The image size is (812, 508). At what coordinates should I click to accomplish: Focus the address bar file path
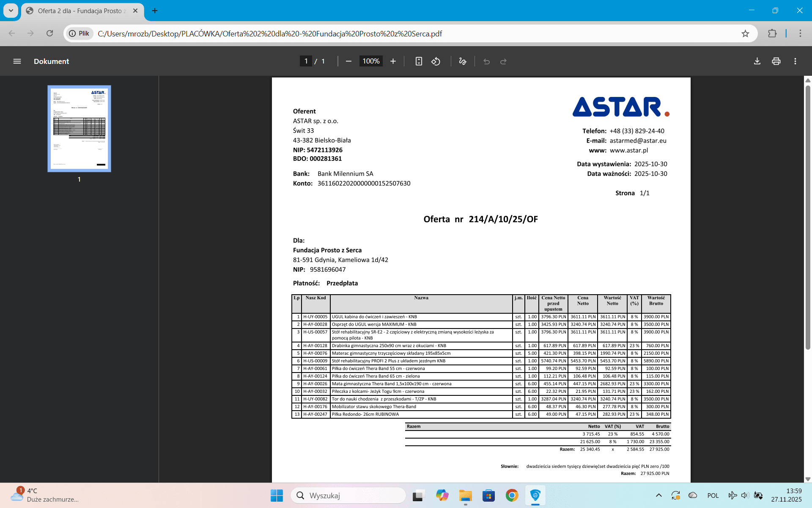click(x=270, y=33)
